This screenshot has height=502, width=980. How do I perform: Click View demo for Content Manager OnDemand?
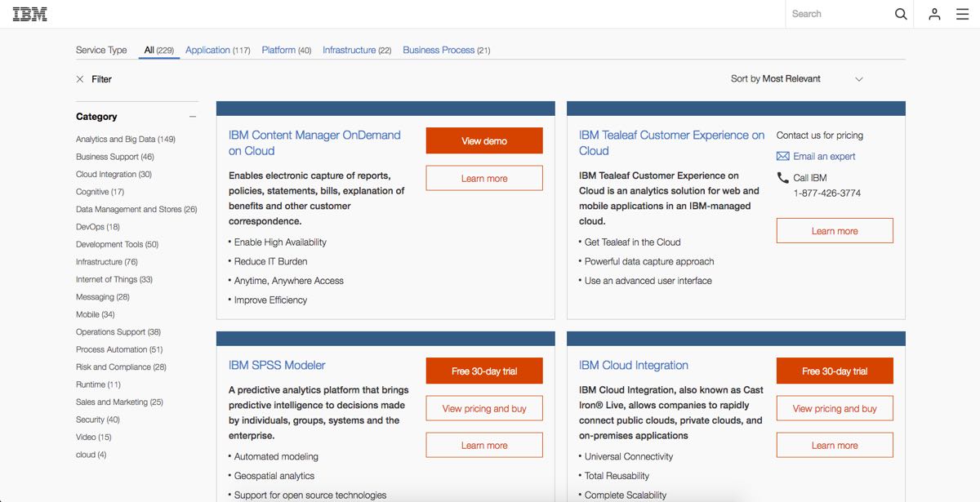coord(484,140)
